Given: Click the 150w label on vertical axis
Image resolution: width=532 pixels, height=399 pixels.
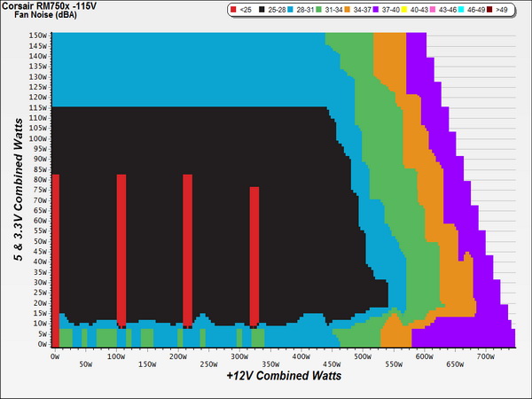Looking at the screenshot, I should pos(38,35).
